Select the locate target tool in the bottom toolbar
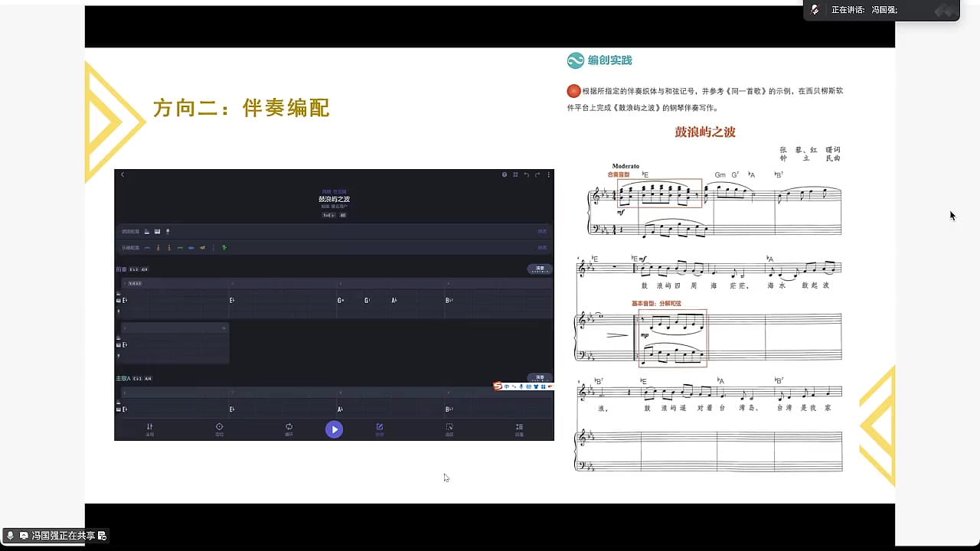The height and width of the screenshot is (551, 980). click(219, 429)
